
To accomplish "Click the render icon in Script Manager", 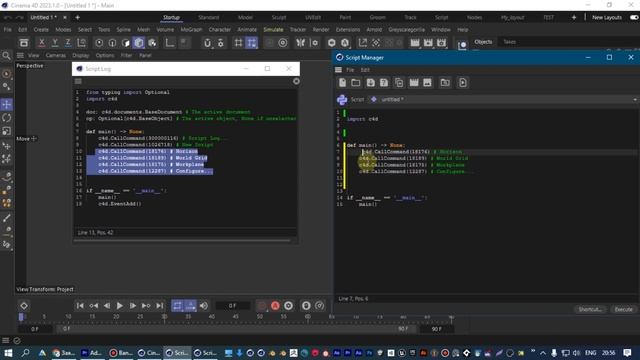I will [414, 83].
